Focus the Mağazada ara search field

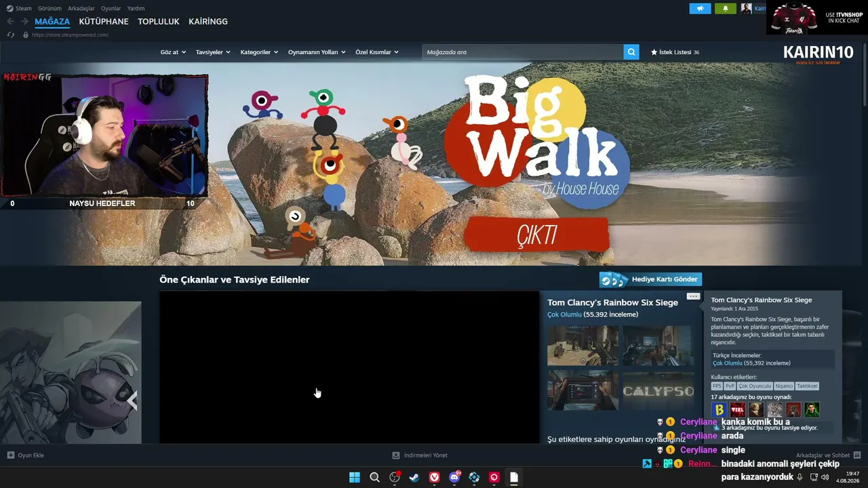pos(523,52)
